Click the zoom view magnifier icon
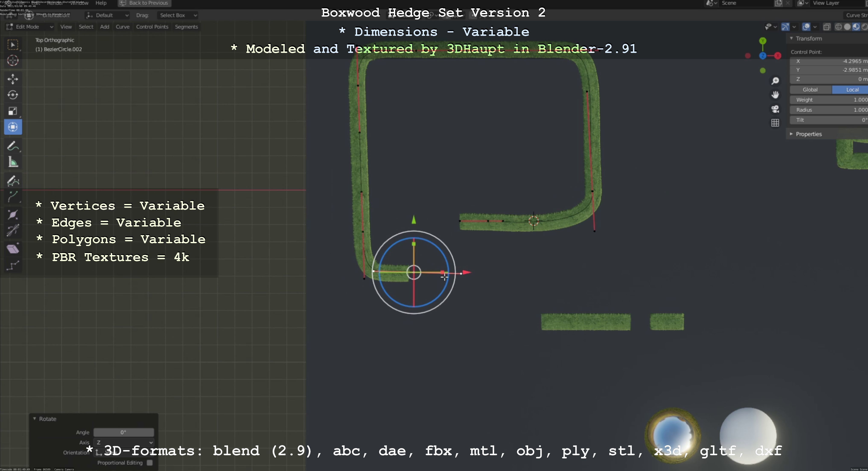 (775, 81)
